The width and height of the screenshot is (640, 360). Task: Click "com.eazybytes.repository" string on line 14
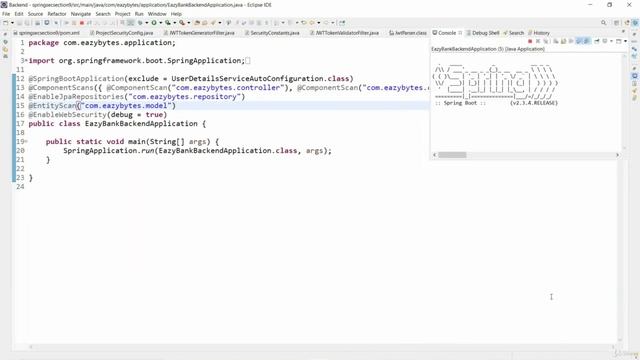(184, 97)
